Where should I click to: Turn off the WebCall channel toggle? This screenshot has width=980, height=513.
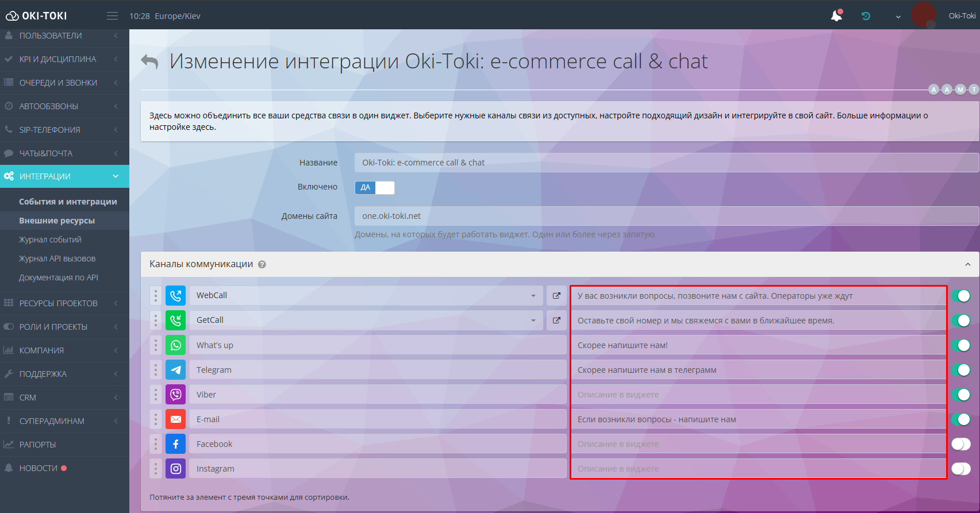(x=960, y=296)
